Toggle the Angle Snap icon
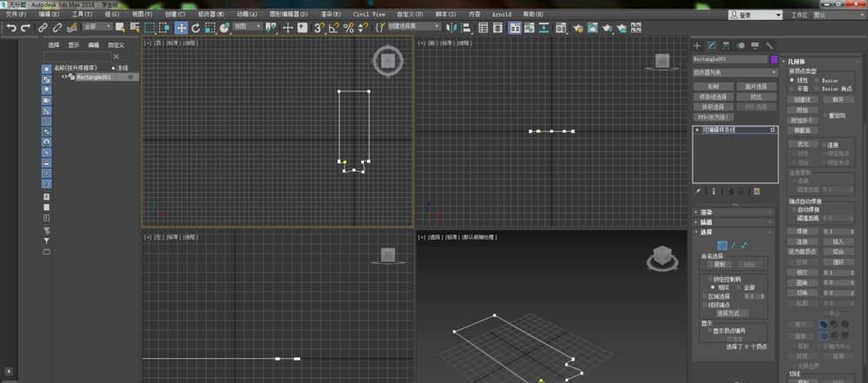This screenshot has height=383, width=868. [334, 28]
